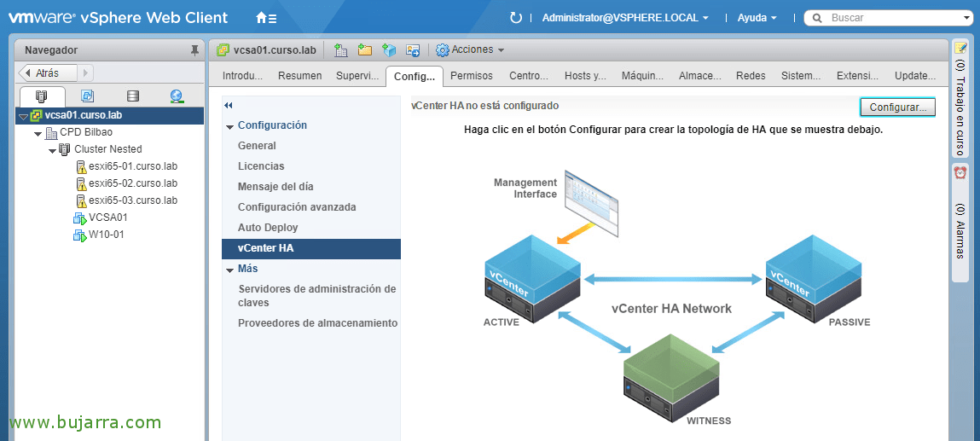Switch to the Máquin... tab
This screenshot has height=441, width=980.
pos(642,76)
